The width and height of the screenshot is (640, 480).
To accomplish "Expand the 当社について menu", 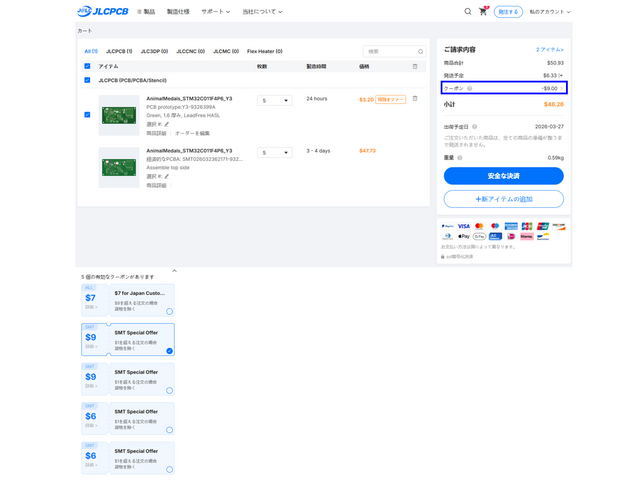I will [x=262, y=11].
